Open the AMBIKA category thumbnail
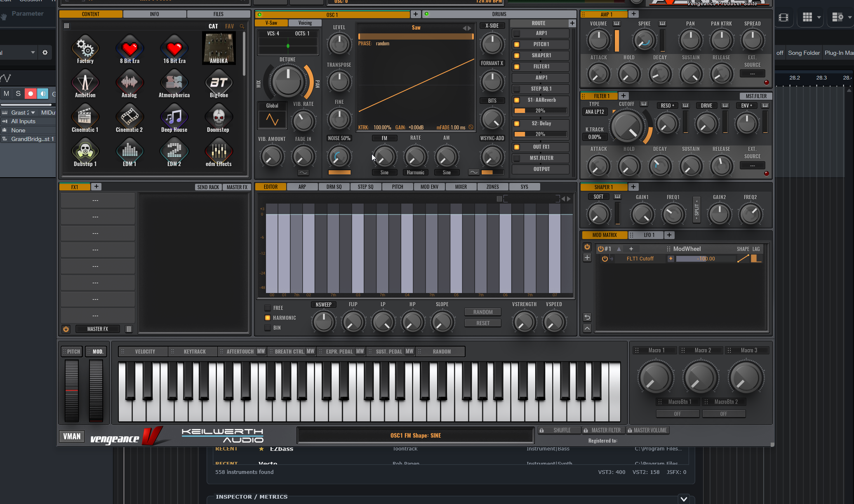This screenshot has width=854, height=504. coord(219,49)
